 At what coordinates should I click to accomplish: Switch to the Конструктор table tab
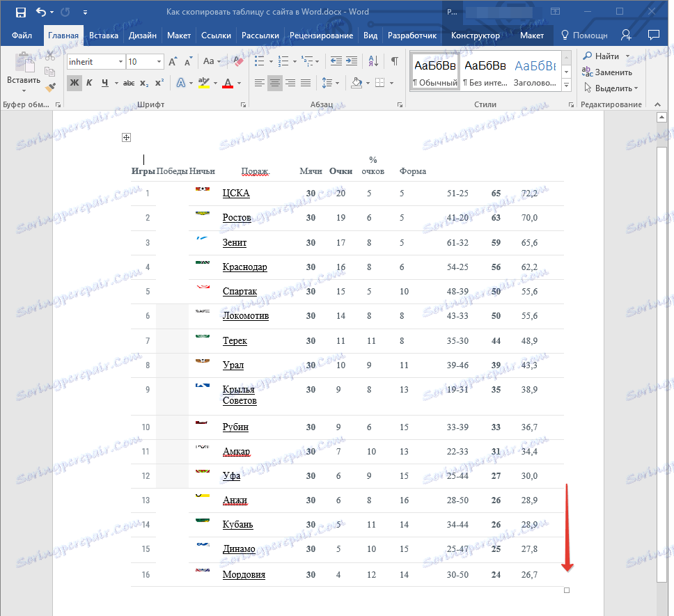tap(475, 35)
